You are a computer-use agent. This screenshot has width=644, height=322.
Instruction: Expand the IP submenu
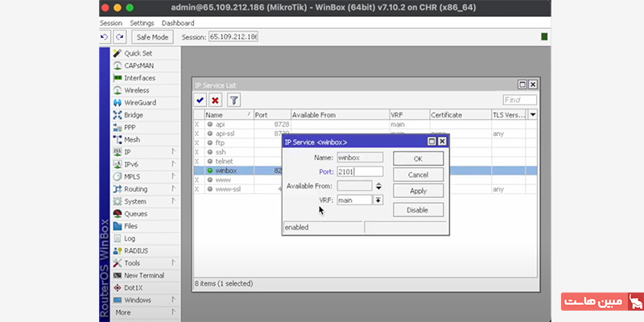(146, 152)
